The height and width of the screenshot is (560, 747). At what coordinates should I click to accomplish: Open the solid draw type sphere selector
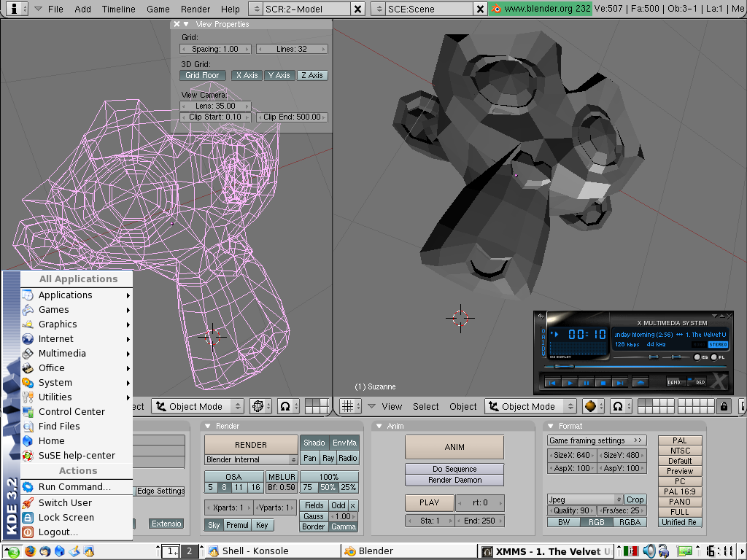tap(592, 406)
